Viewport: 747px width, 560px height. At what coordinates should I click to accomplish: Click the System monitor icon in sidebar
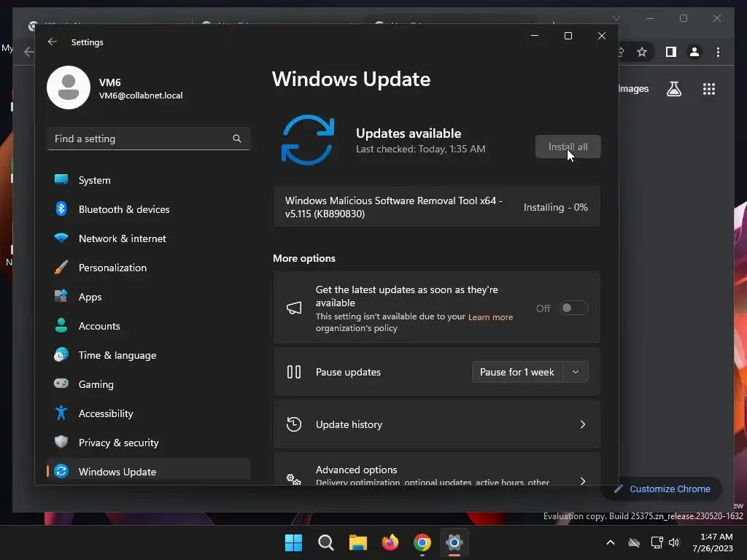[x=61, y=179]
